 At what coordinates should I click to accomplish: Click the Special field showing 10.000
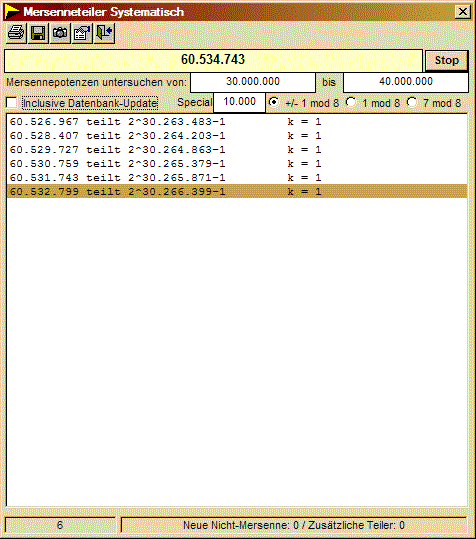[x=240, y=102]
